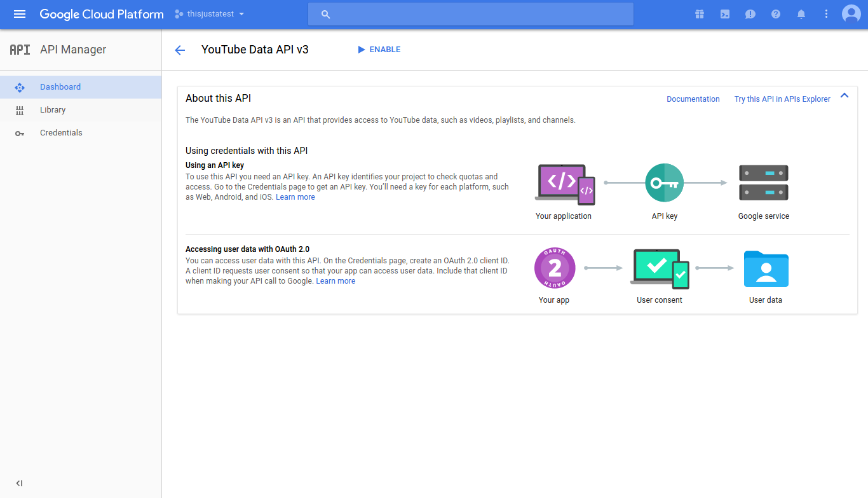This screenshot has height=498, width=868.
Task: Open the help question mark icon
Action: 776,14
